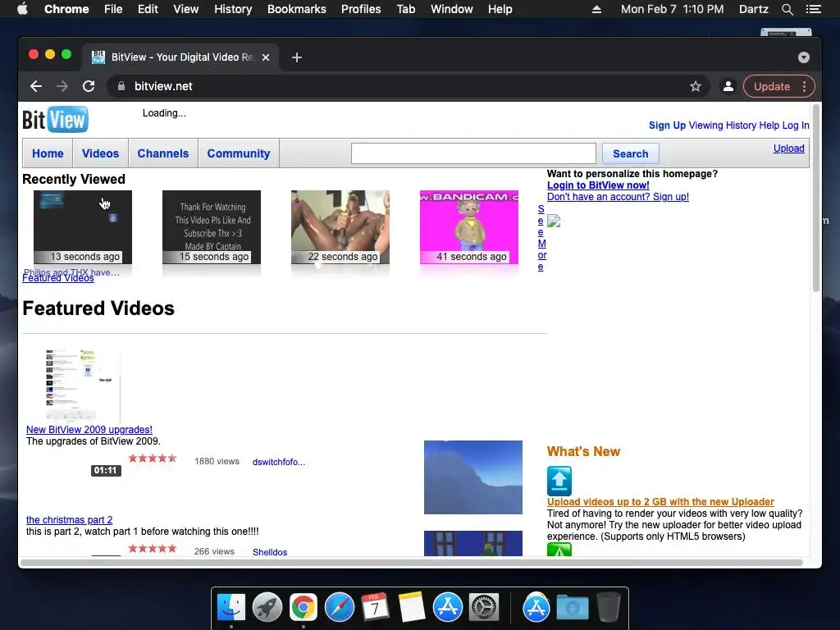This screenshot has height=630, width=840.
Task: Open the Bookmarks menu
Action: pyautogui.click(x=297, y=9)
